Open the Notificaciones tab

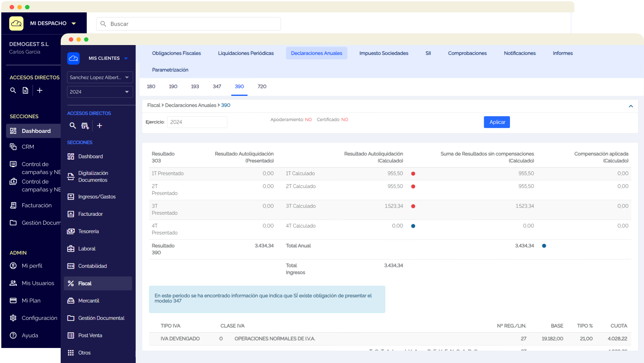[520, 53]
